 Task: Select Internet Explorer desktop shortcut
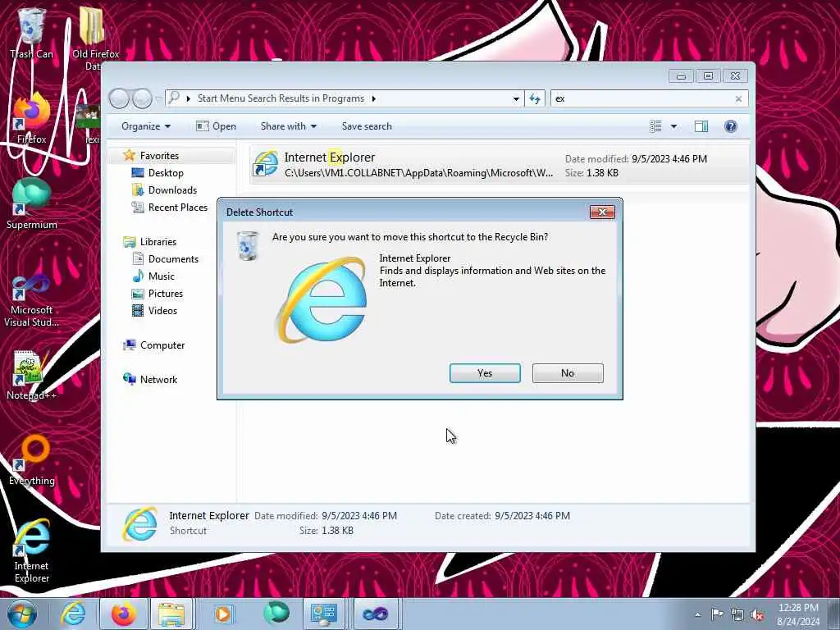tap(32, 551)
